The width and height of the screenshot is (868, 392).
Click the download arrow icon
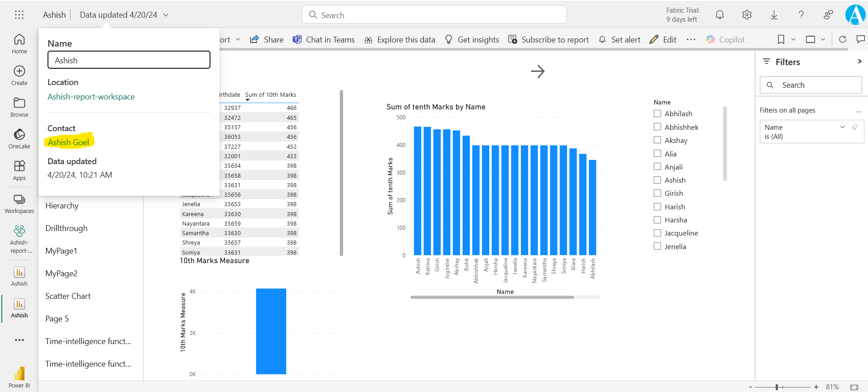pyautogui.click(x=774, y=15)
